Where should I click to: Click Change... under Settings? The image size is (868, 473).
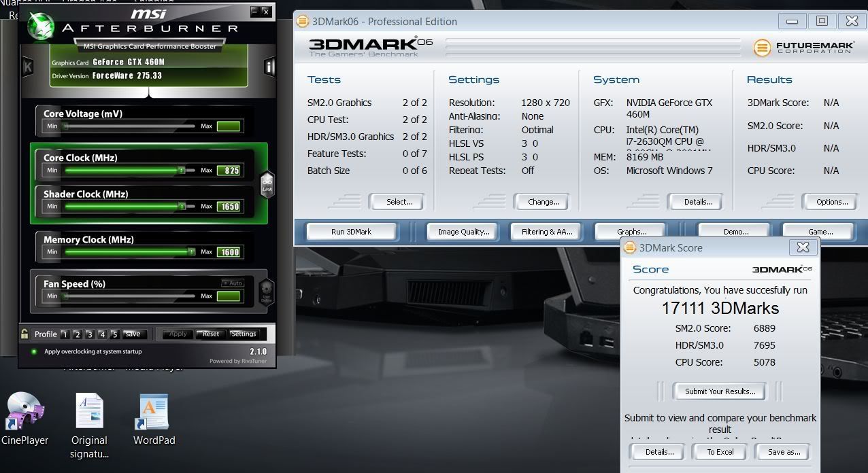(544, 202)
